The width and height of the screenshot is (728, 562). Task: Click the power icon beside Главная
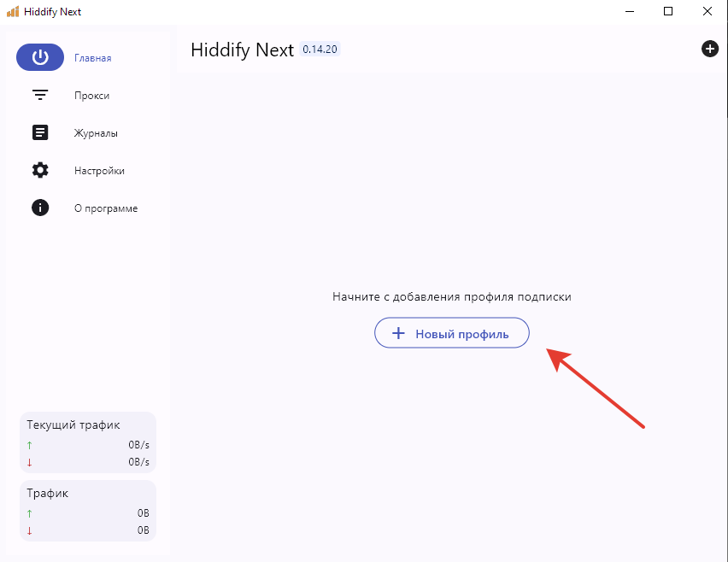click(x=40, y=57)
